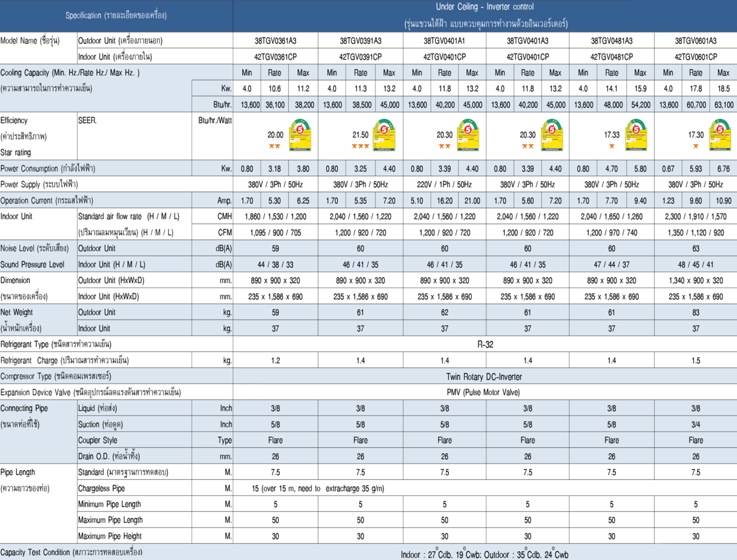Click the Twin Rotary DC-Inverter cell

[484, 377]
